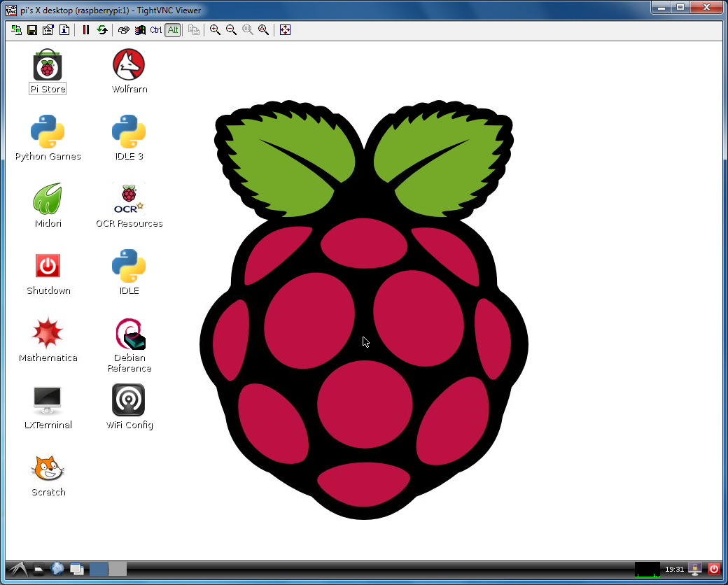The height and width of the screenshot is (585, 728).
Task: Show connection info from the toolbar
Action: click(64, 30)
